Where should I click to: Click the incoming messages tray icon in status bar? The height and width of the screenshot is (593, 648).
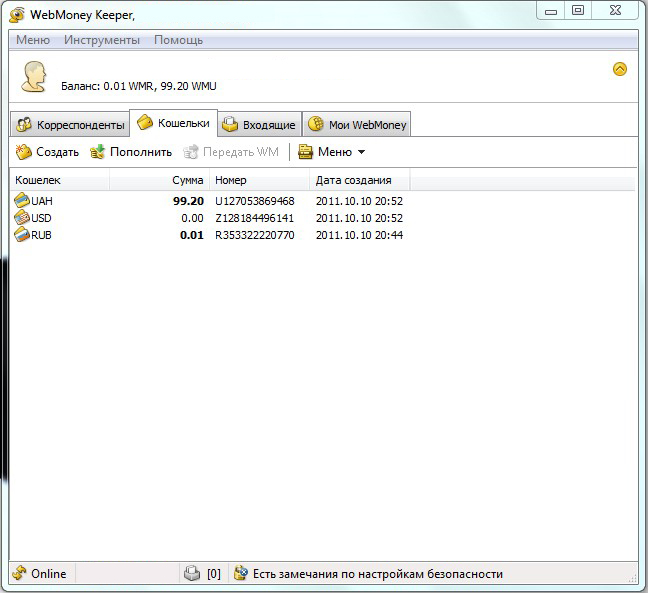click(x=192, y=573)
